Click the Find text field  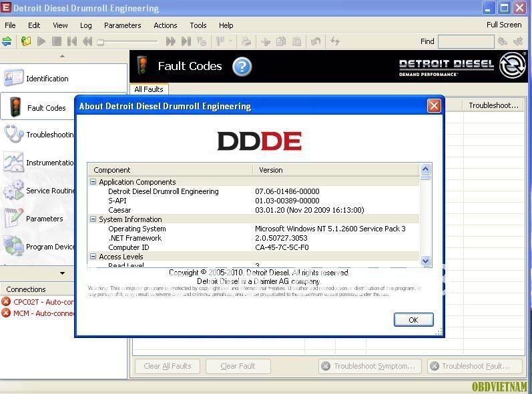click(466, 42)
